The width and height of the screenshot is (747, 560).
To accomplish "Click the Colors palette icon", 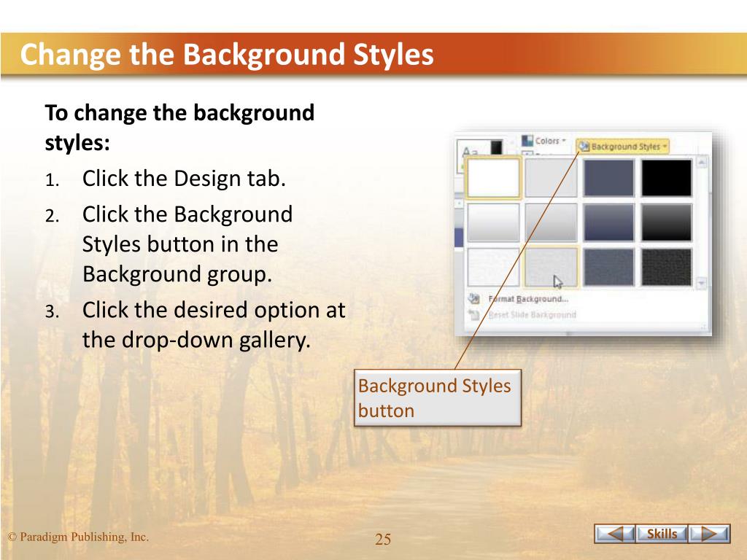I will 527,141.
